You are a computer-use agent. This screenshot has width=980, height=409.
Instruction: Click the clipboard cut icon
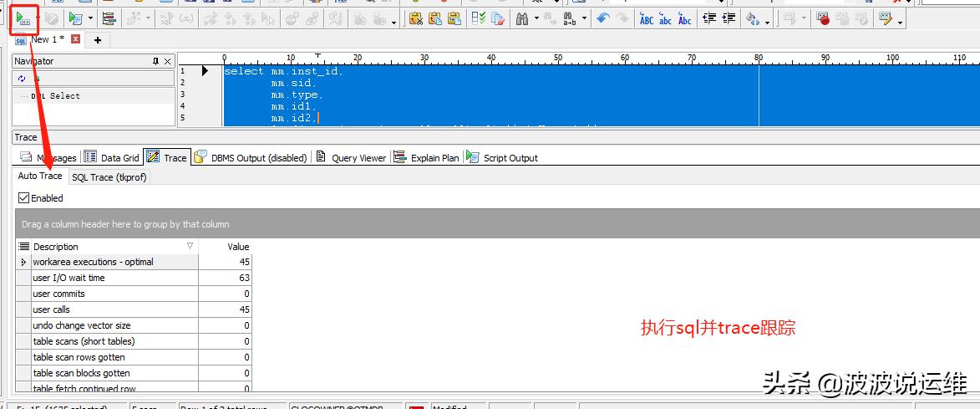pyautogui.click(x=415, y=18)
